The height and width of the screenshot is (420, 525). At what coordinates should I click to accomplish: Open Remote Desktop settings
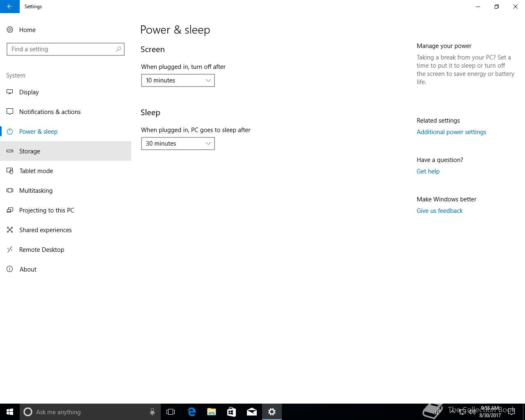pyautogui.click(x=66, y=249)
